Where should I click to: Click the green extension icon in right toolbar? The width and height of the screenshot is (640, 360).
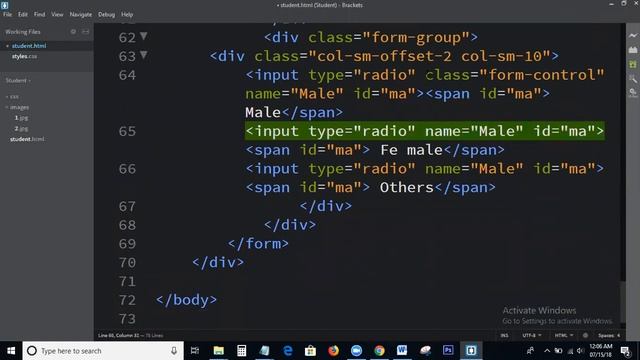(633, 64)
